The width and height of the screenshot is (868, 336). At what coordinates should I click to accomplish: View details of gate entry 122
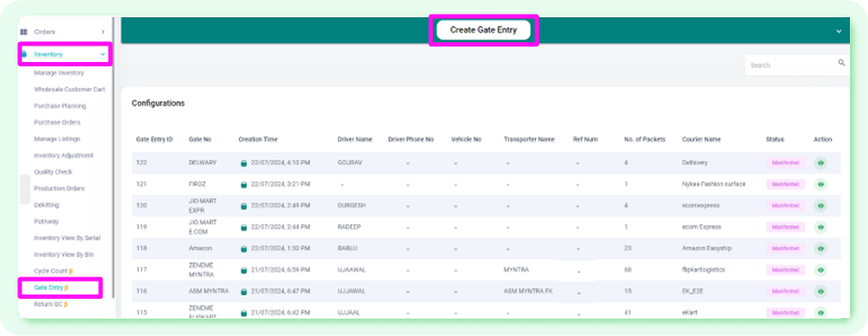[x=821, y=163]
